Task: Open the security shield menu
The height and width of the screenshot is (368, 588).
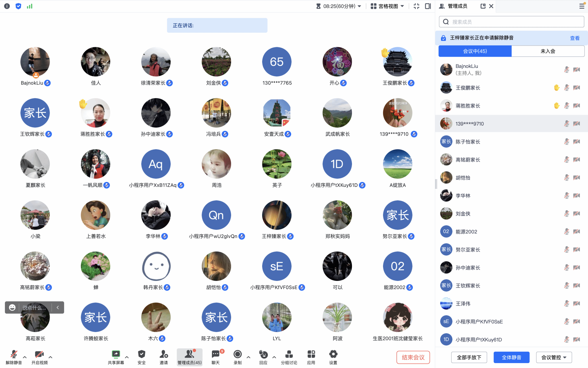Action: click(x=142, y=357)
